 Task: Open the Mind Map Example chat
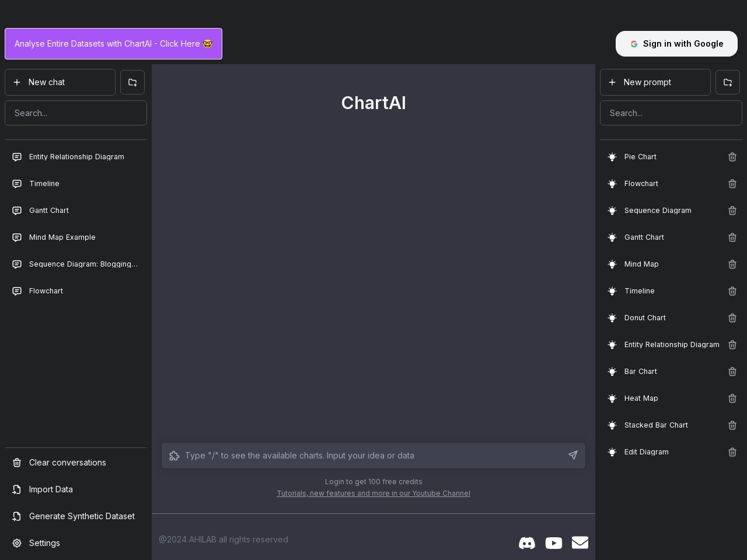[76, 237]
